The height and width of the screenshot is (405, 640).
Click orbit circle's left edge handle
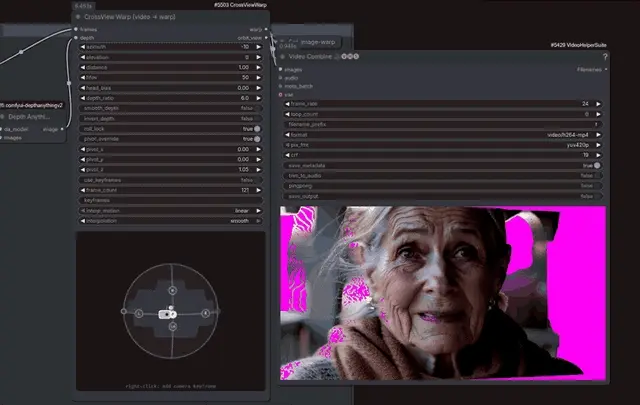pyautogui.click(x=124, y=312)
